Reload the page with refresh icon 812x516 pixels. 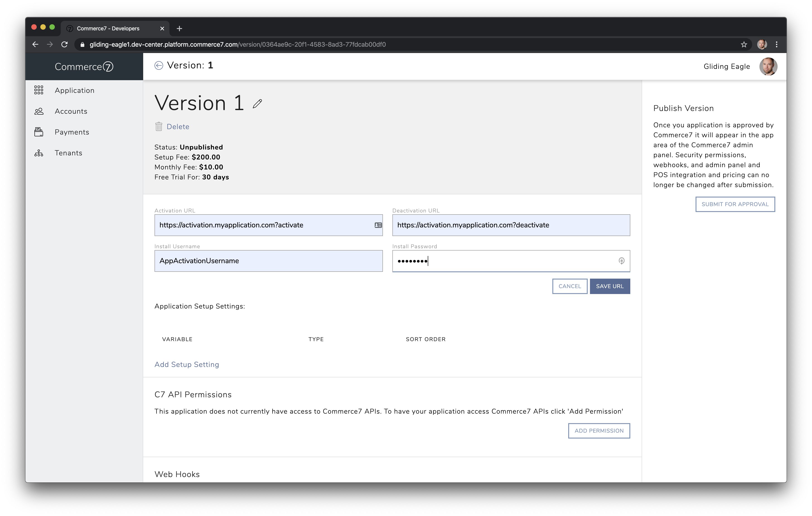(x=64, y=44)
